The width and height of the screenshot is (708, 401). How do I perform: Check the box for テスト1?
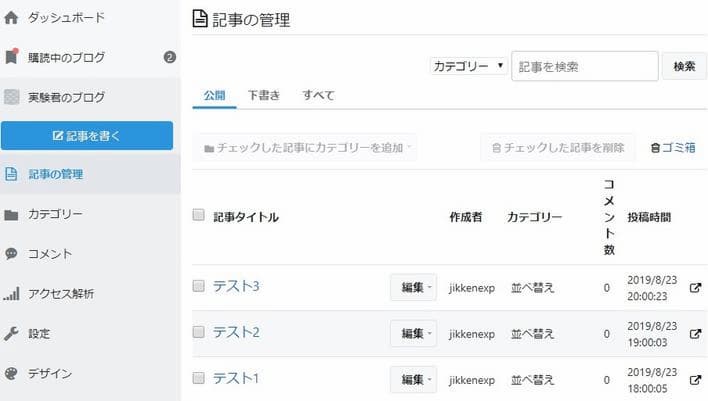pyautogui.click(x=198, y=378)
